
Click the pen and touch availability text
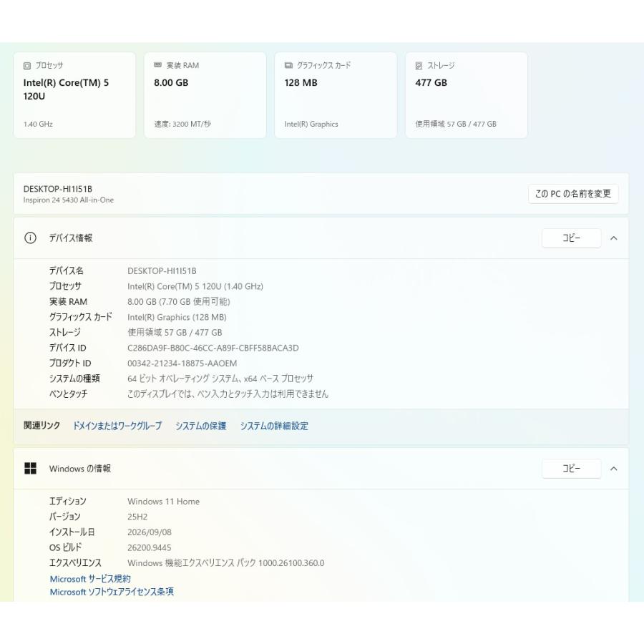(228, 394)
